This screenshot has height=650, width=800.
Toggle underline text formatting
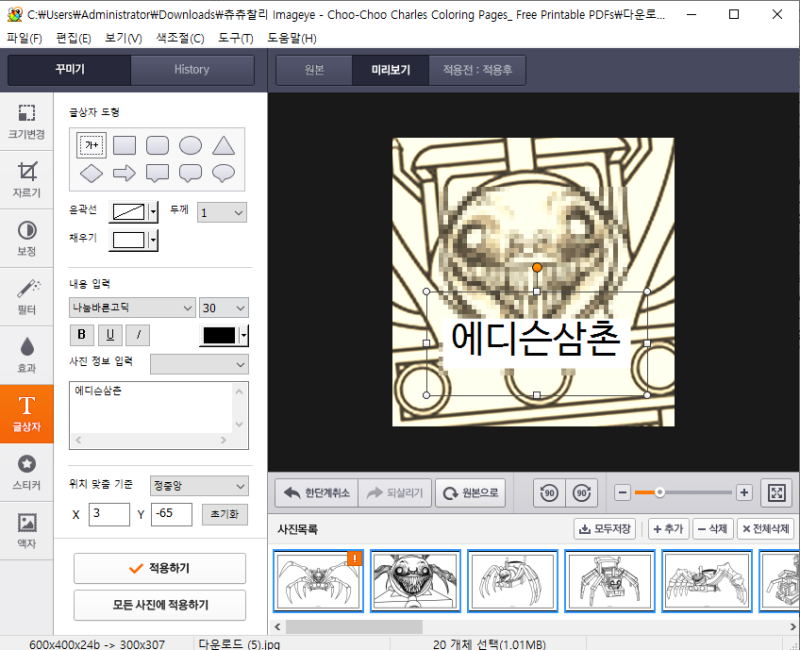[x=110, y=335]
